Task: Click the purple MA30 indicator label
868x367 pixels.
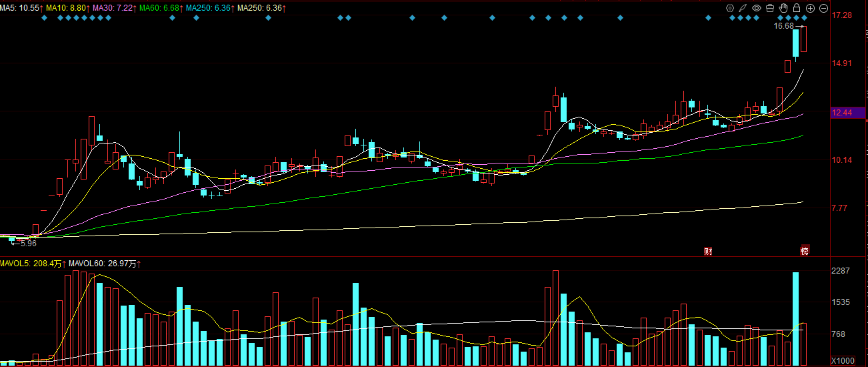Action: (114, 7)
